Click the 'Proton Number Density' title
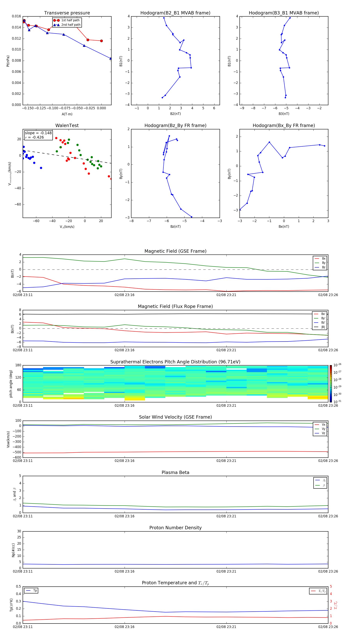The image size is (351, 644). [175, 528]
